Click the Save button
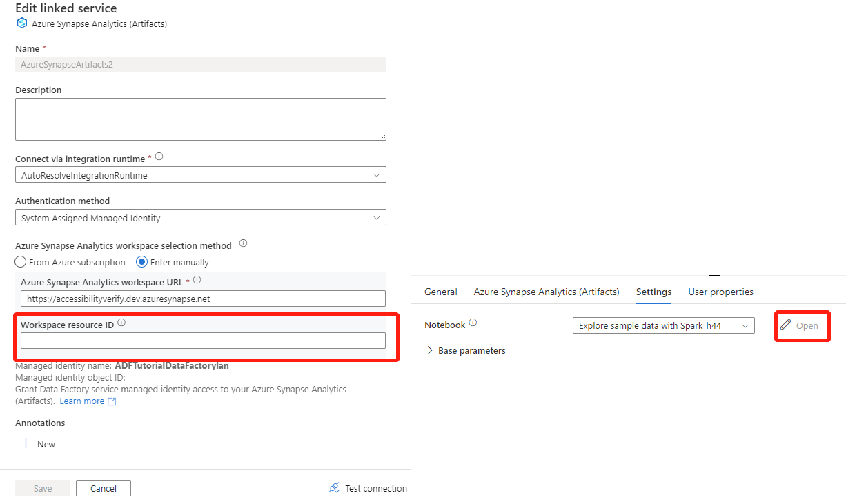The width and height of the screenshot is (846, 504). point(43,488)
